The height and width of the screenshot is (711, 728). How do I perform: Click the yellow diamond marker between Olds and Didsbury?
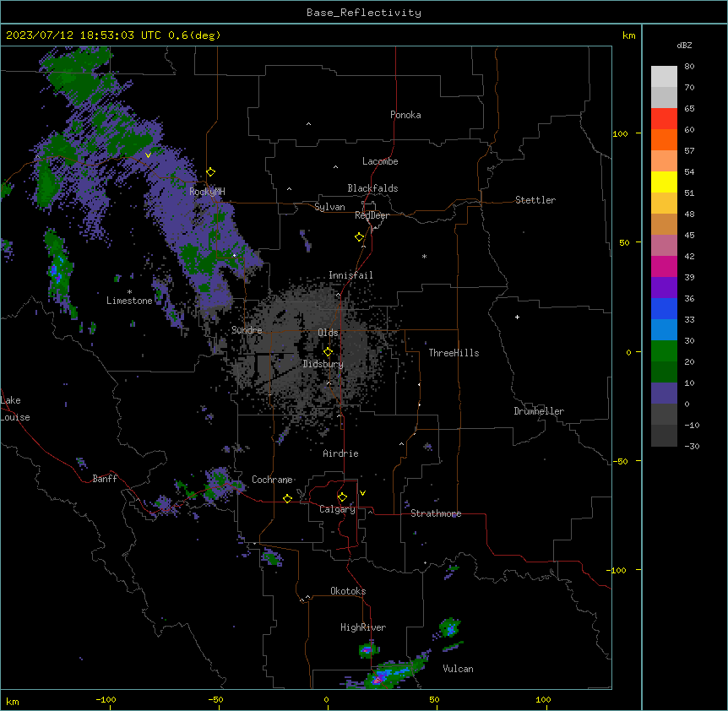click(328, 352)
